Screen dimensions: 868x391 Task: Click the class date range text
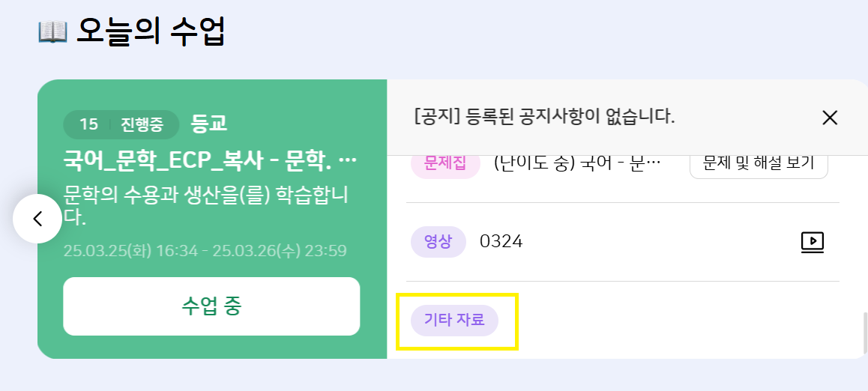205,250
